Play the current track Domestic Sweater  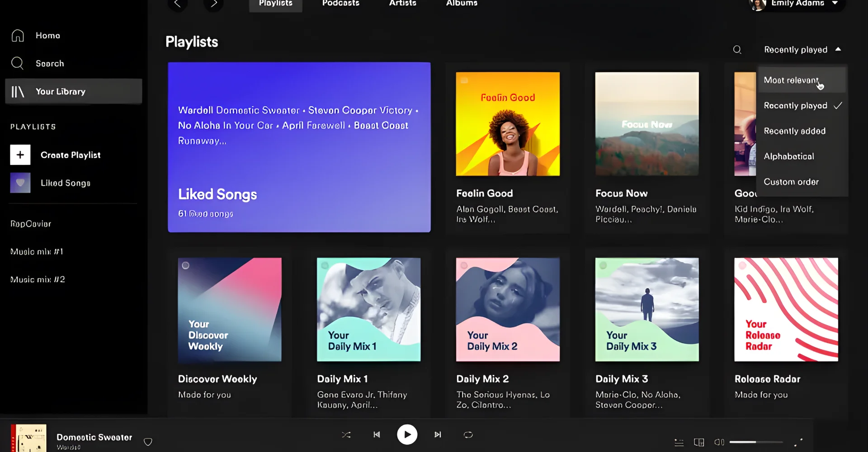[x=407, y=434]
